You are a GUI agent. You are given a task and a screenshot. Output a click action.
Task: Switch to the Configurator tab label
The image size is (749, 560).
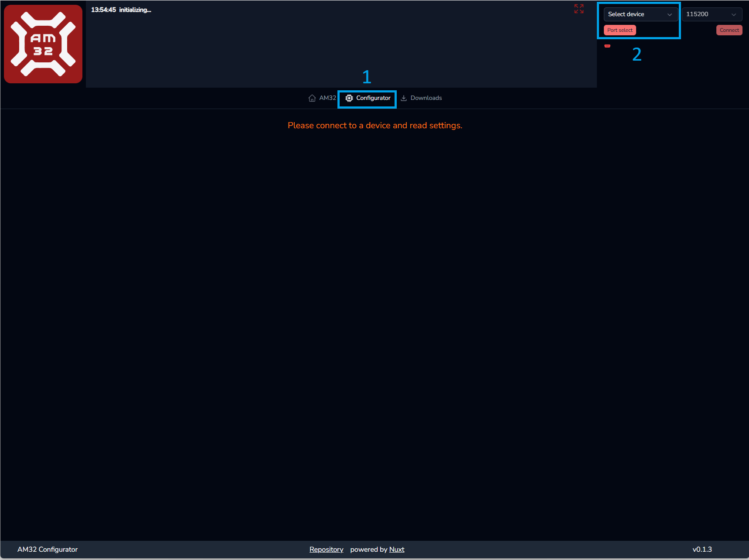pos(373,98)
